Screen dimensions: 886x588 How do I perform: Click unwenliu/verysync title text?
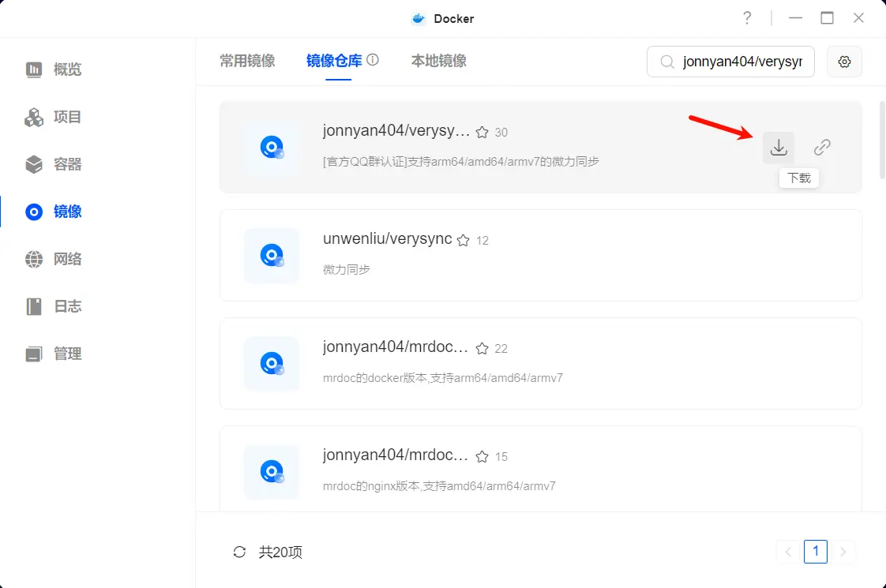pyautogui.click(x=387, y=239)
